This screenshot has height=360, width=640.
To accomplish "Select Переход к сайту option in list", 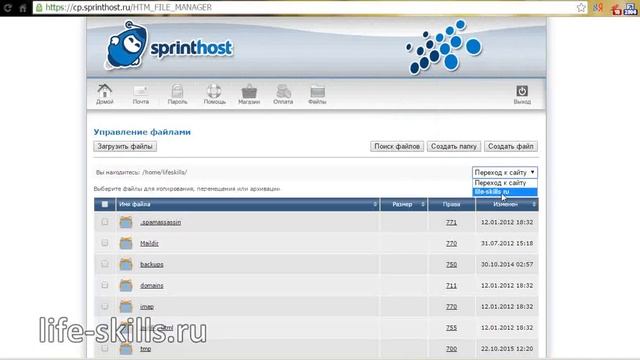I will tap(504, 183).
